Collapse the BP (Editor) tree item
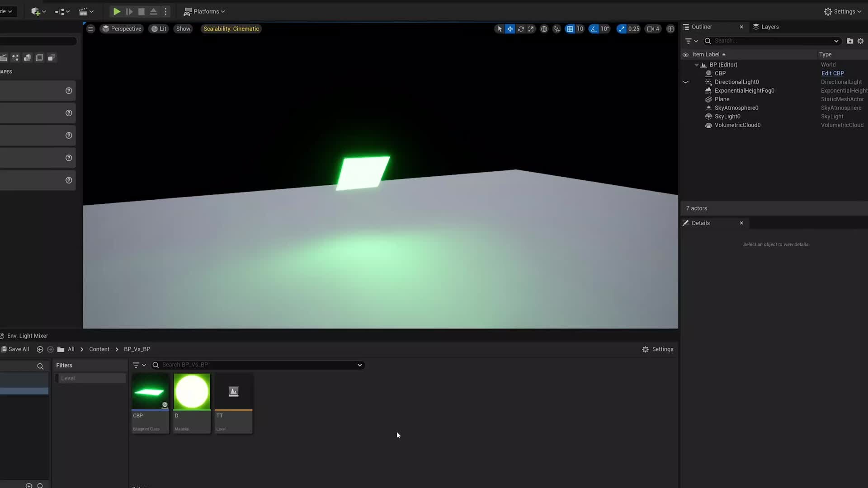The width and height of the screenshot is (868, 488). pyautogui.click(x=697, y=65)
